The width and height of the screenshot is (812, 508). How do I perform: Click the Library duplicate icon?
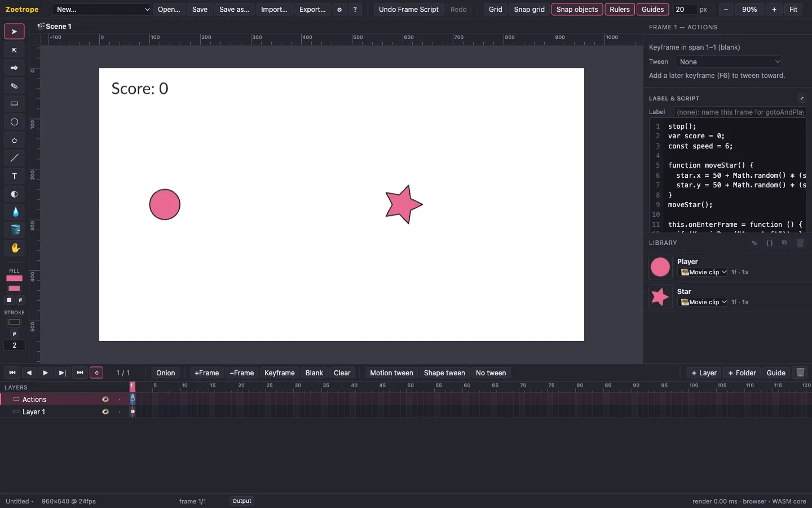point(784,243)
